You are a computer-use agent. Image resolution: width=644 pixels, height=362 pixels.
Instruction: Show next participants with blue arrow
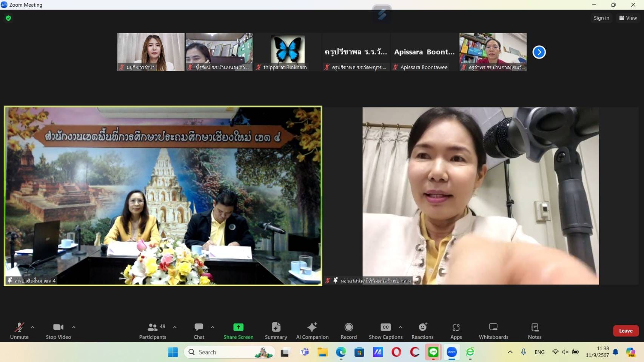click(x=539, y=52)
